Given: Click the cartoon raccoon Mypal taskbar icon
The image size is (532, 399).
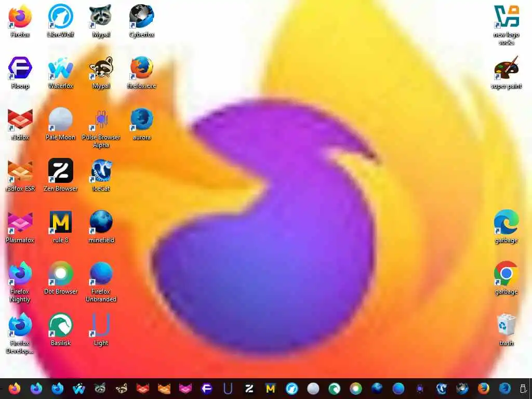Looking at the screenshot, I should pos(121,389).
